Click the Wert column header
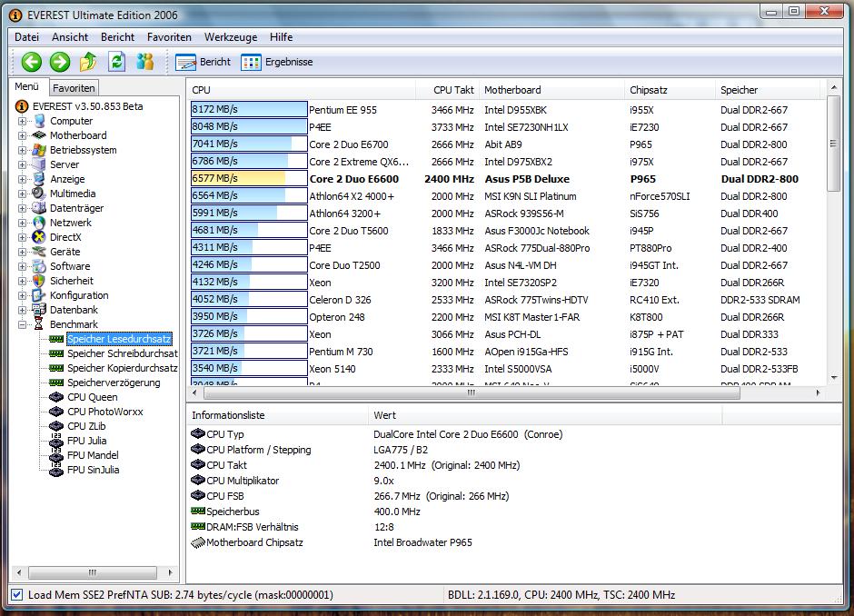Image resolution: width=854 pixels, height=616 pixels. point(545,415)
